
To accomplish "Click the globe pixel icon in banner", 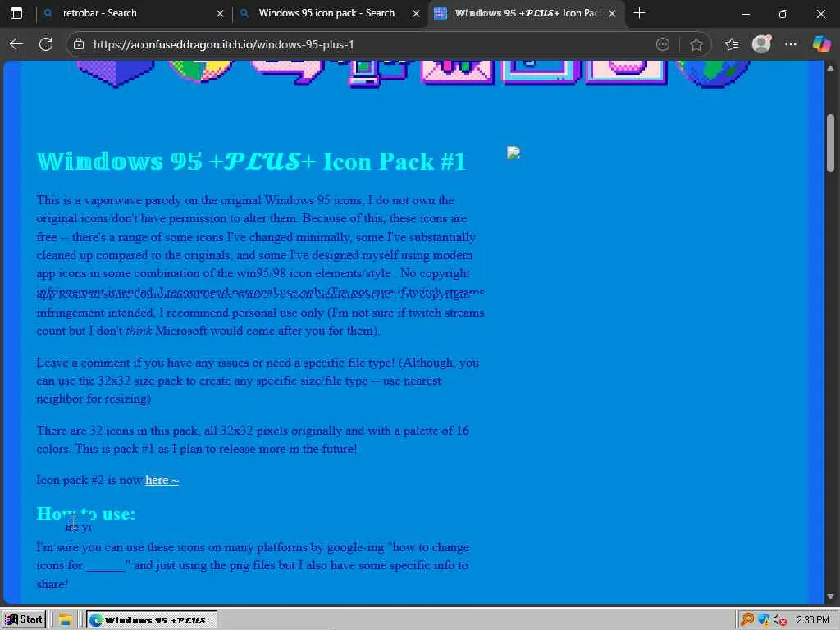I will [x=713, y=73].
